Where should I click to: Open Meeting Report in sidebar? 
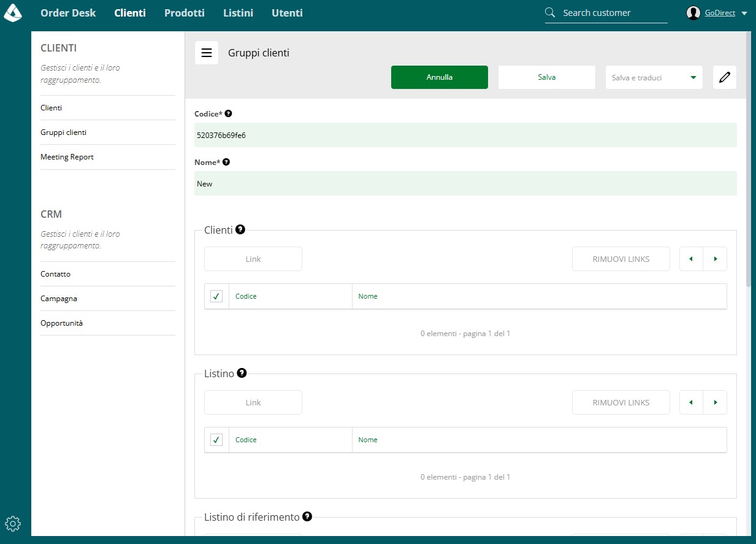pyautogui.click(x=67, y=157)
